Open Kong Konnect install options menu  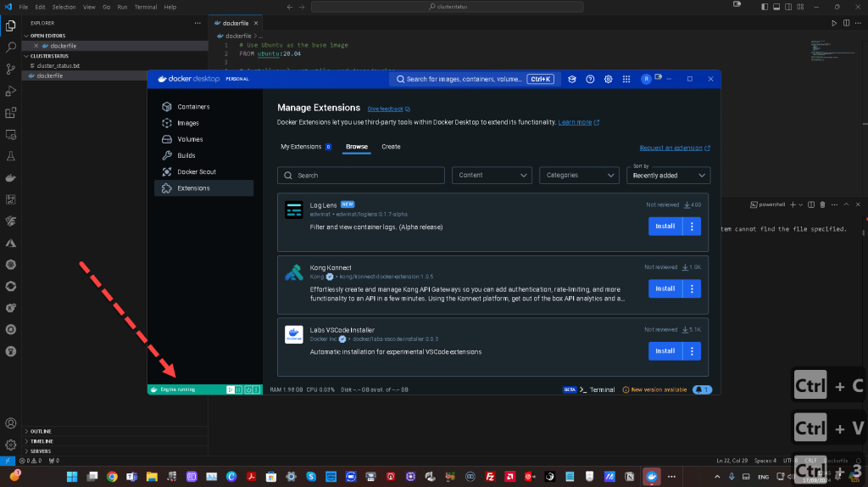692,288
